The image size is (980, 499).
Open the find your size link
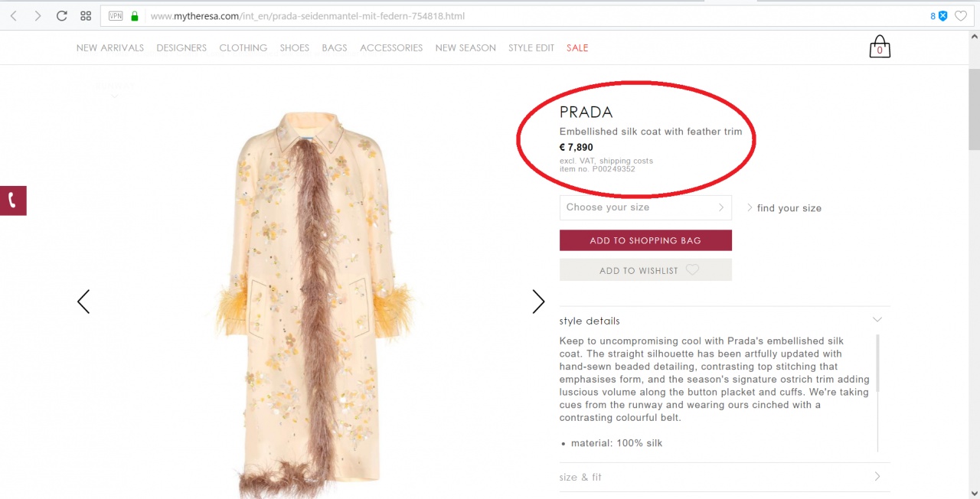coord(789,208)
